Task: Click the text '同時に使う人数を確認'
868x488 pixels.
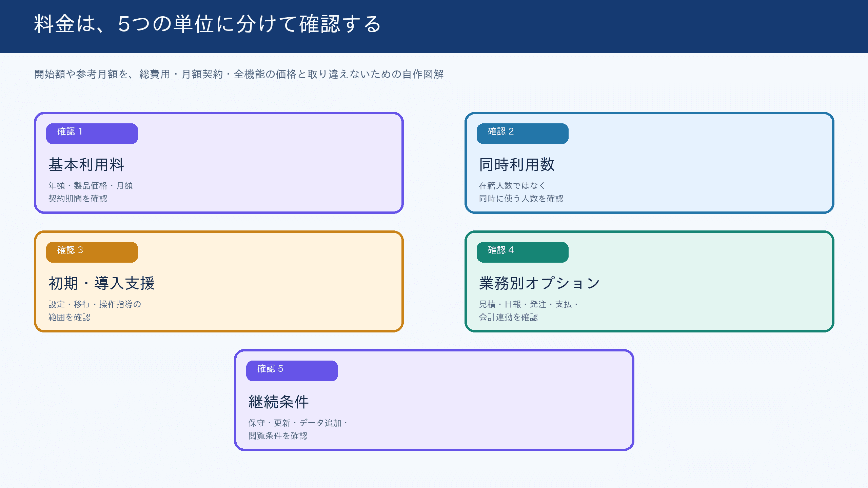Action: point(521,199)
